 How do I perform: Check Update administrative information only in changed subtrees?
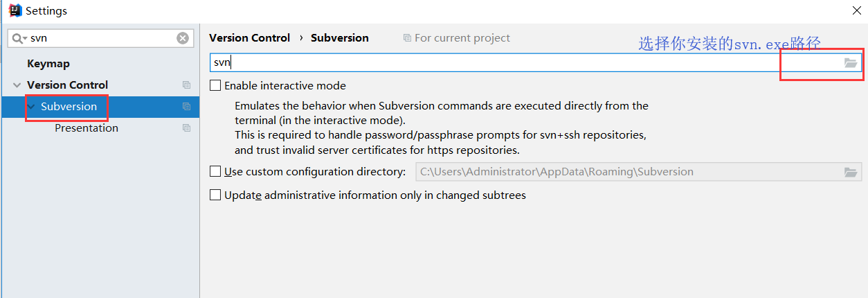215,195
